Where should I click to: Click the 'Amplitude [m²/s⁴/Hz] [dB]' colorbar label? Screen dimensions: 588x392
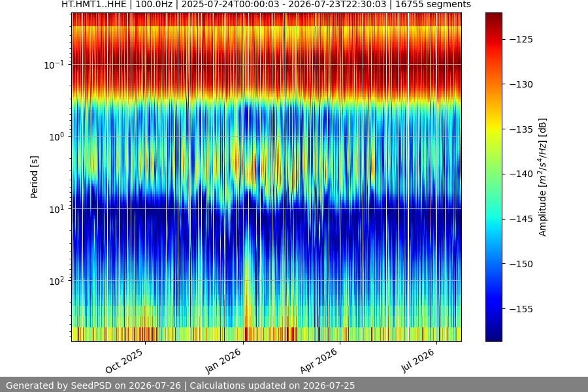(x=543, y=177)
